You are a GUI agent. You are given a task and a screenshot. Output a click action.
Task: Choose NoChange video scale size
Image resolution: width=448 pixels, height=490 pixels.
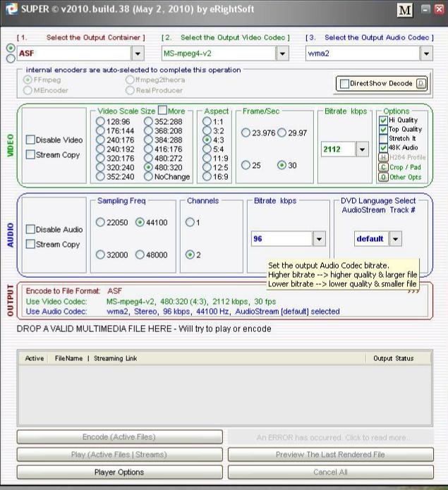[x=148, y=176]
